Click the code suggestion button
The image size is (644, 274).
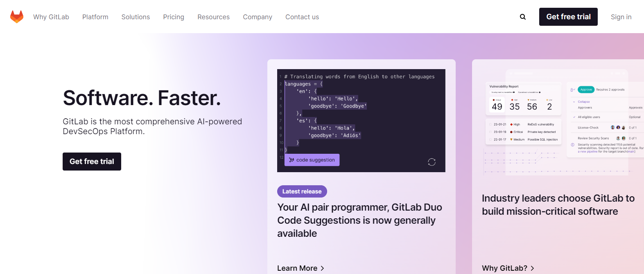(x=312, y=160)
